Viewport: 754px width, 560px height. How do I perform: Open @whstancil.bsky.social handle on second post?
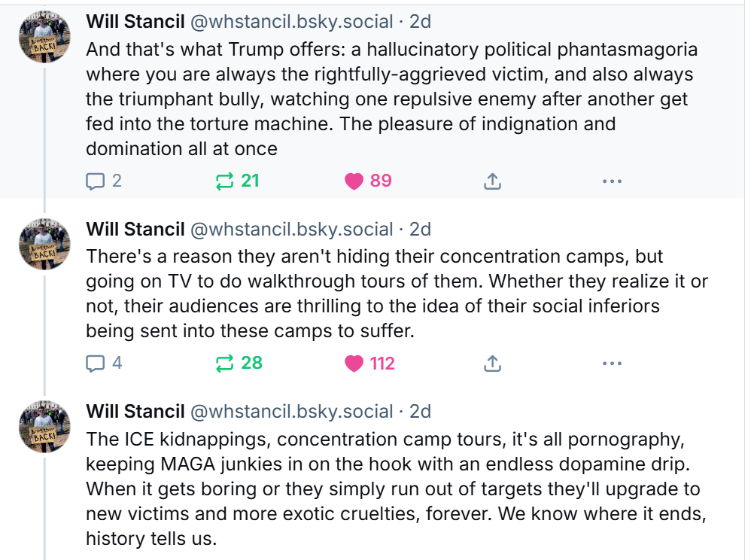(x=291, y=230)
